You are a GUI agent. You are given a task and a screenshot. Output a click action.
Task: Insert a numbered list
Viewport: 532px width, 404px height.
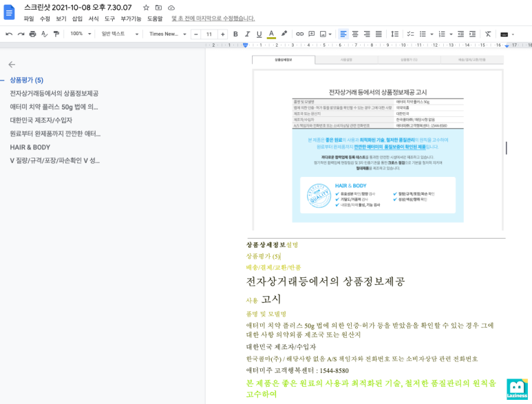(442, 34)
